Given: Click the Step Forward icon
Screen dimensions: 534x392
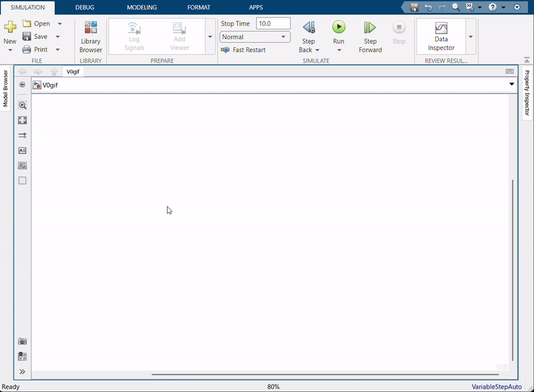Looking at the screenshot, I should click(x=370, y=27).
